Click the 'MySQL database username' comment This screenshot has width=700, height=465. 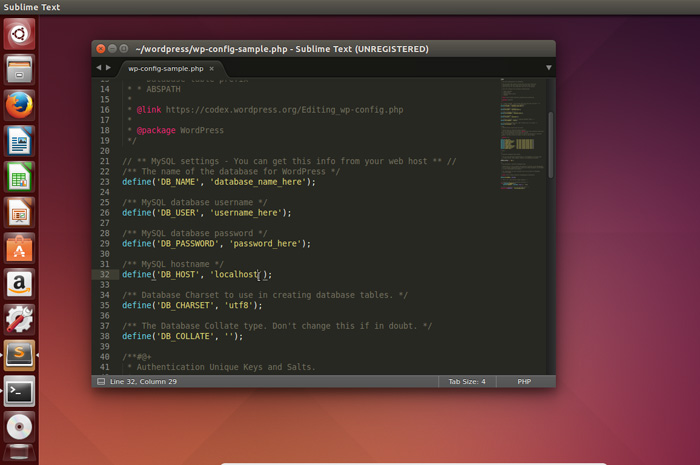pyautogui.click(x=195, y=202)
